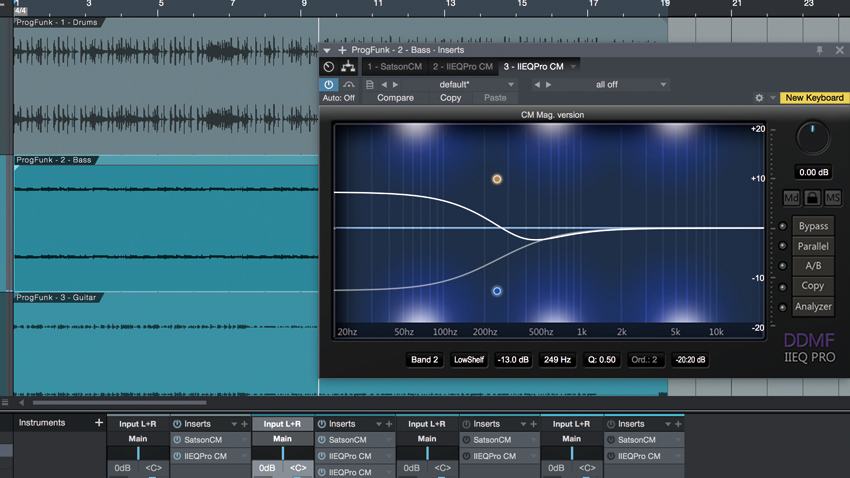The width and height of the screenshot is (850, 478).
Task: Toggle the Md button in IIEQ Pro
Action: (x=791, y=198)
